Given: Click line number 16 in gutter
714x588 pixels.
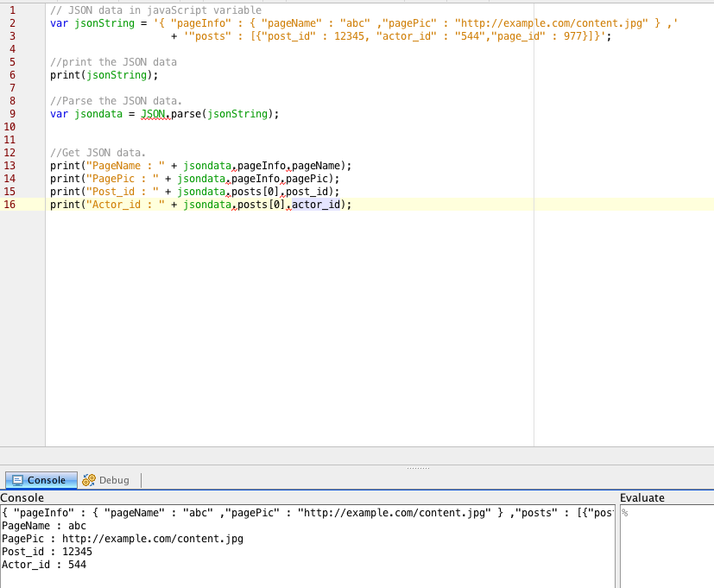Looking at the screenshot, I should click(x=9, y=205).
